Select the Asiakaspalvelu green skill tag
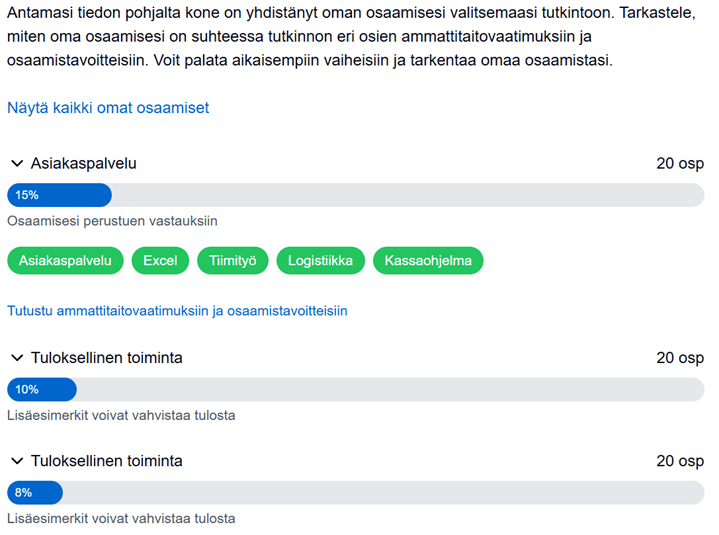Screen dimensions: 719x535 (x=65, y=260)
